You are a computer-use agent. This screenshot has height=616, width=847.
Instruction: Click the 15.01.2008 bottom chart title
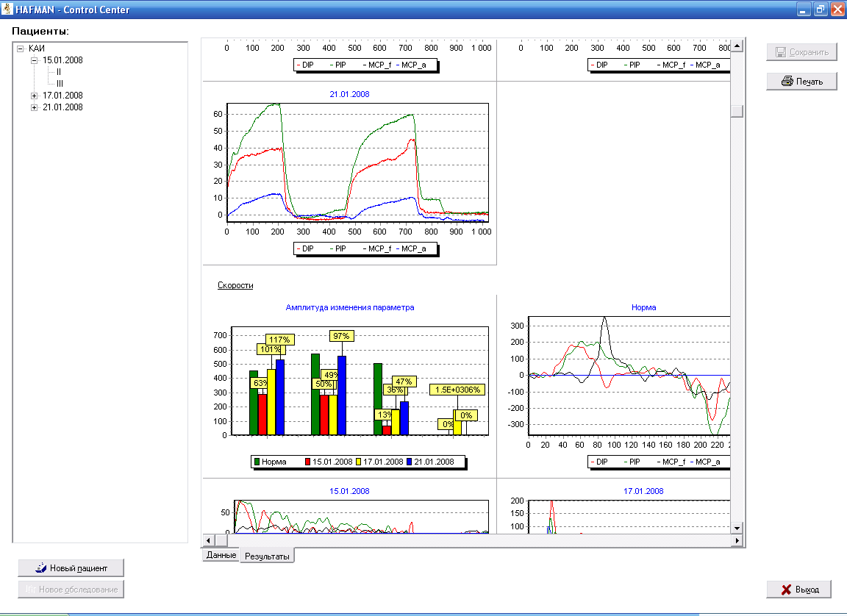tap(349, 491)
